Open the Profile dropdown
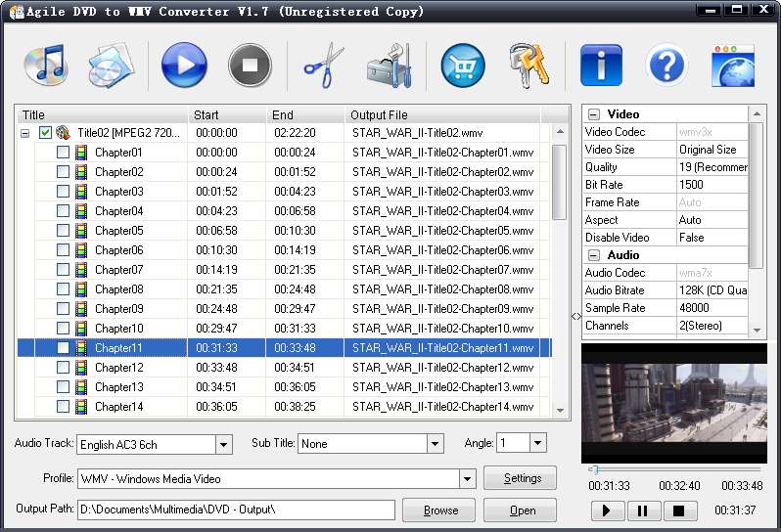 tap(467, 479)
